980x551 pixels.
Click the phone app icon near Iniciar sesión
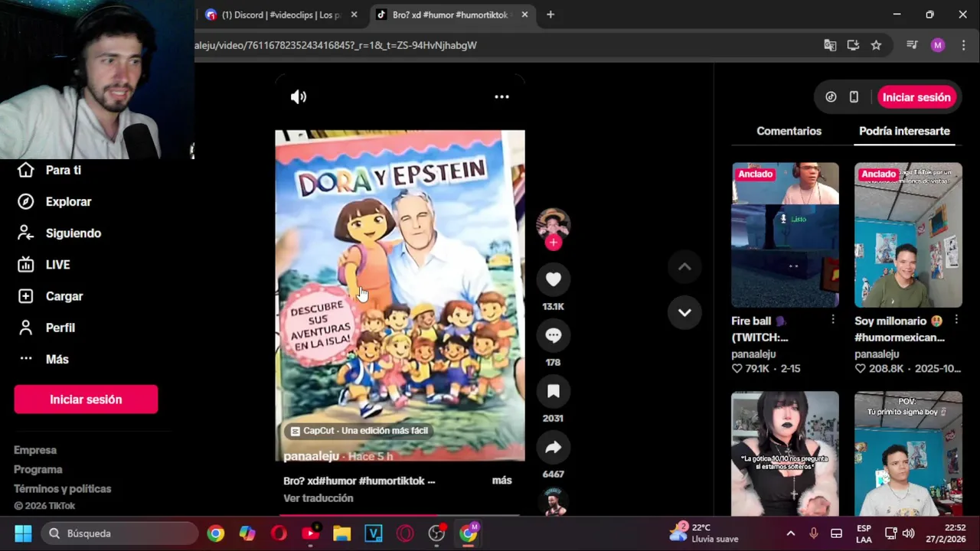click(854, 97)
